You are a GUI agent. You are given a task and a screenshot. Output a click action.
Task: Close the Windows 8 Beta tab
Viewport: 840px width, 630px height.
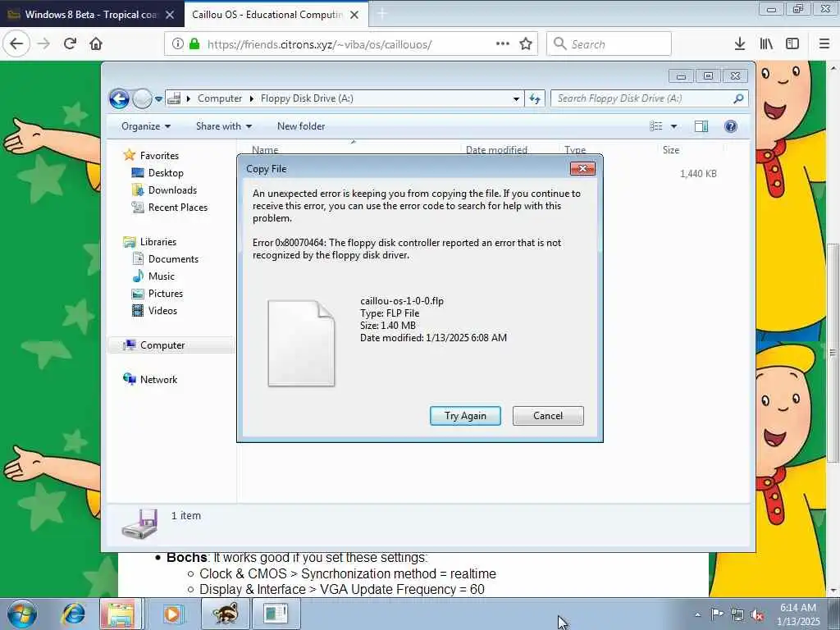point(170,15)
